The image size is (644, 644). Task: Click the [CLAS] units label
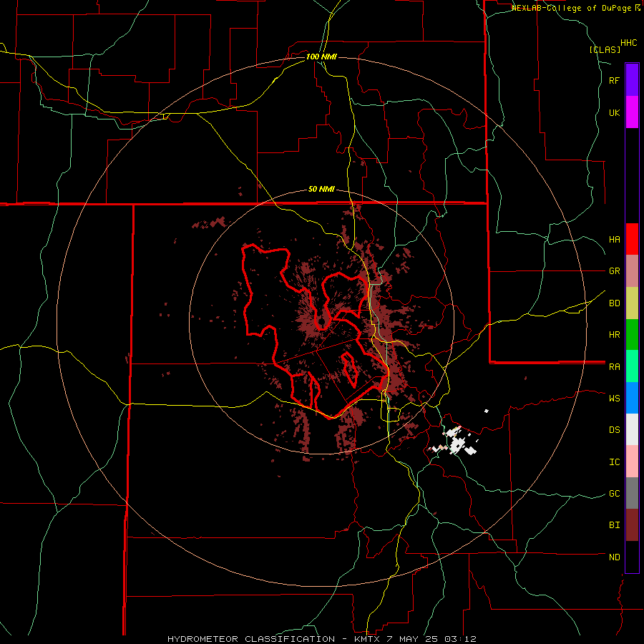[605, 49]
